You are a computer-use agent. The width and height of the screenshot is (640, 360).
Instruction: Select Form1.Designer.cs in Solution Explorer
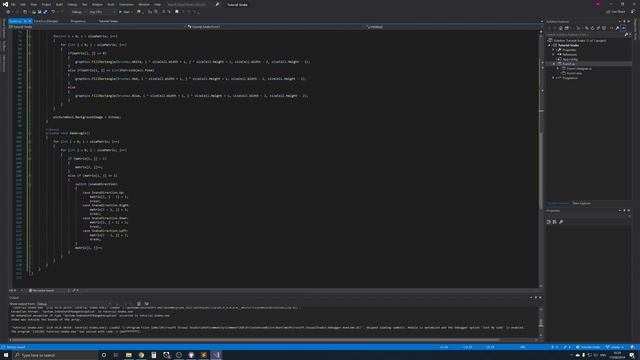pos(579,69)
